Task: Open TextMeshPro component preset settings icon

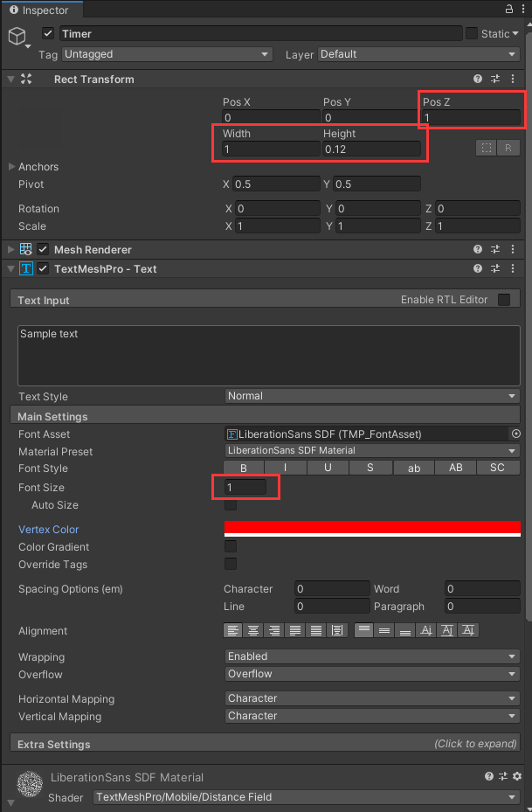Action: [x=495, y=268]
